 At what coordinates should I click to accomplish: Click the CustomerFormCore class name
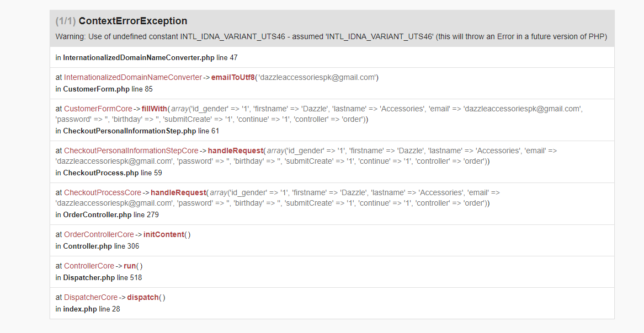tap(98, 109)
